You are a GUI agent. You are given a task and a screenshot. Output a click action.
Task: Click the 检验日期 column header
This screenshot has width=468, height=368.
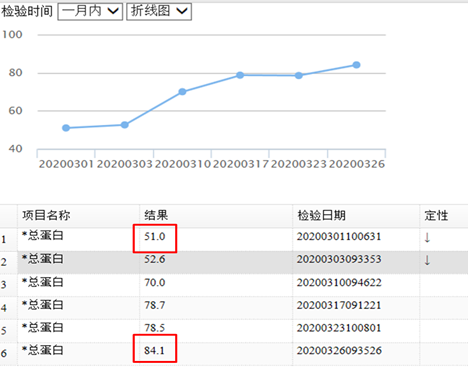321,215
